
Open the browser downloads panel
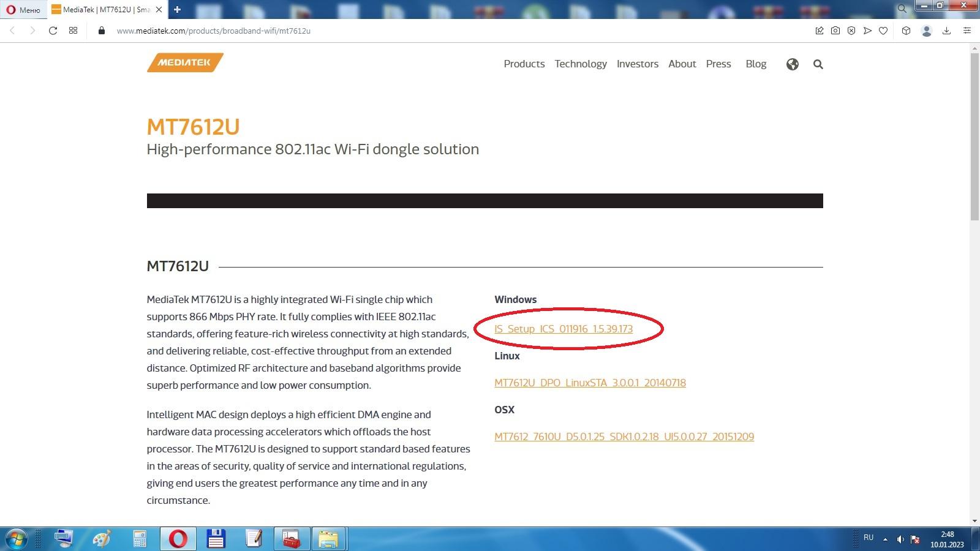[946, 31]
